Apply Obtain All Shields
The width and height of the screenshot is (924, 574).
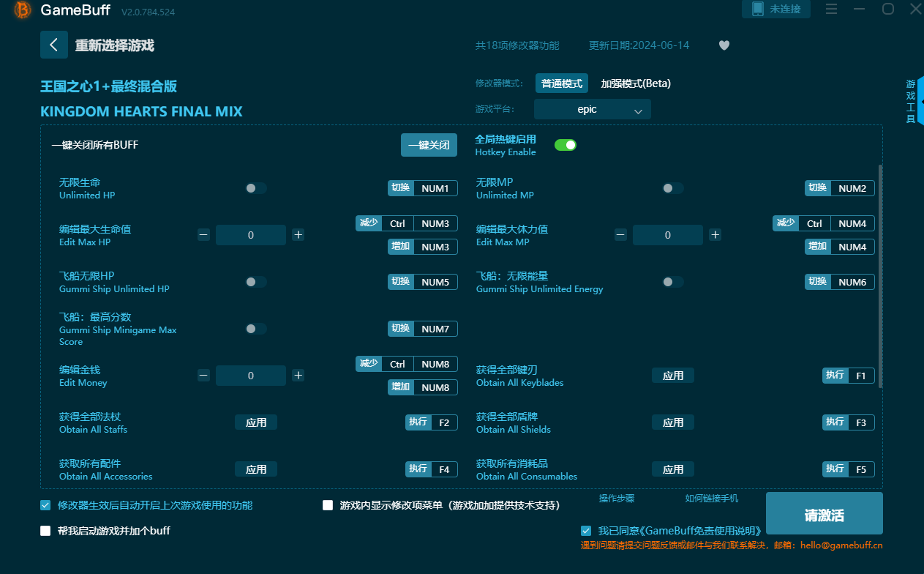click(673, 422)
